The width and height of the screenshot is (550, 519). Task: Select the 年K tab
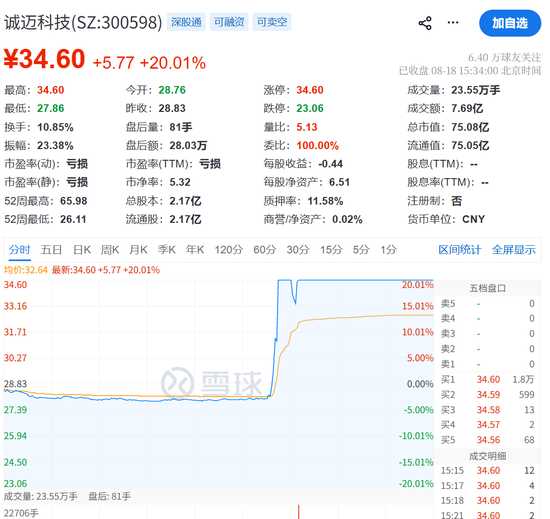[195, 250]
